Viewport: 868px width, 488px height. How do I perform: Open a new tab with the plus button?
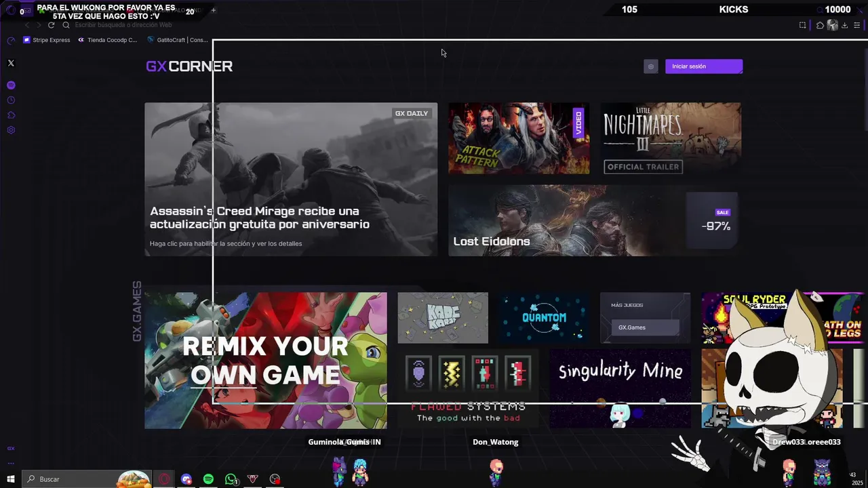[214, 10]
